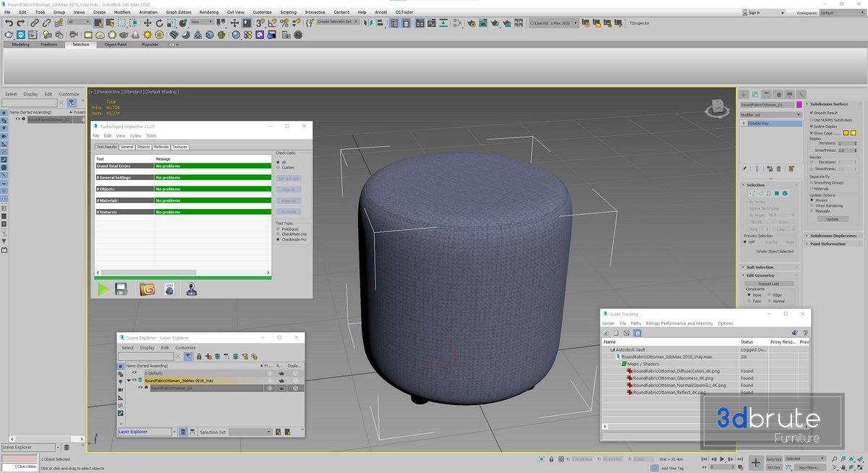The width and height of the screenshot is (868, 473).
Task: Open the Hierarchy command panel icon
Action: (767, 95)
